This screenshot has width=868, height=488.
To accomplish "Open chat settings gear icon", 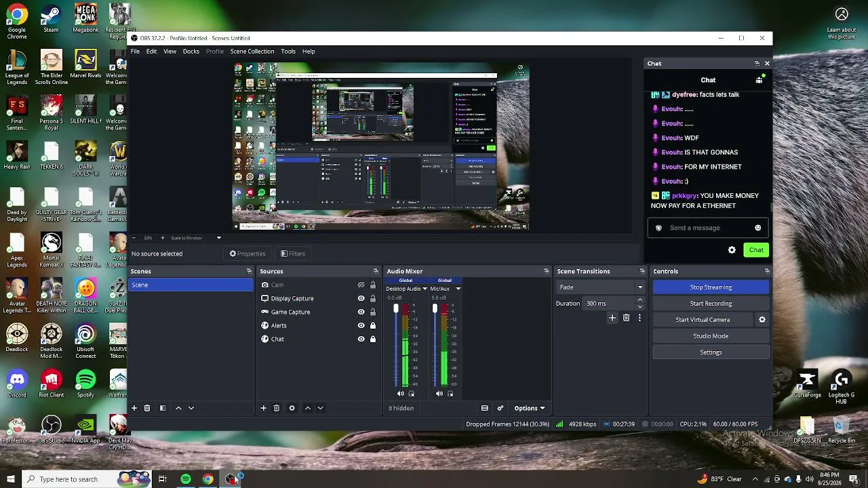I will pyautogui.click(x=732, y=250).
